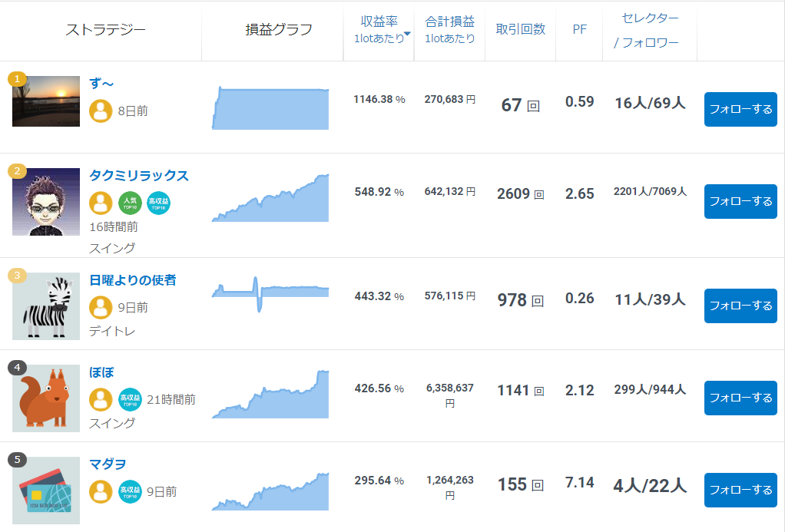Click the profit graph for ず～
The height and width of the screenshot is (532, 785).
(x=270, y=108)
